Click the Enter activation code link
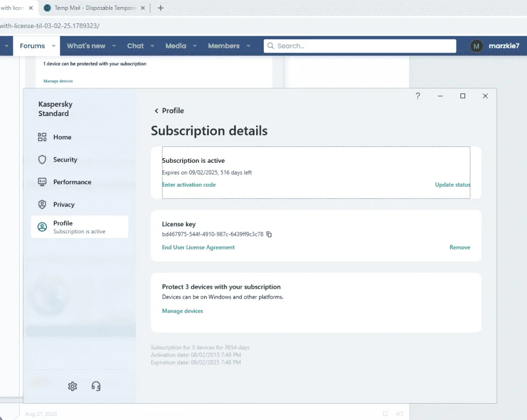 click(189, 185)
